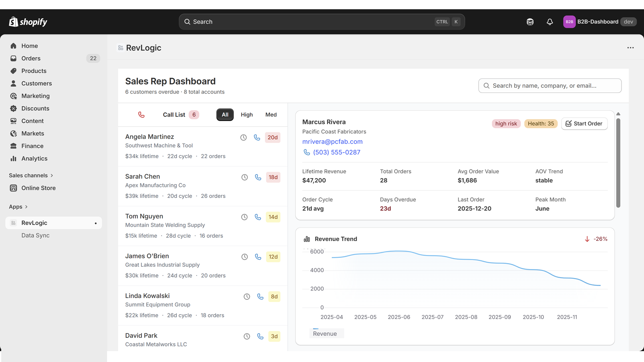This screenshot has width=644, height=362.
Task: Click the admin avatar icon top right
Action: pos(530,22)
